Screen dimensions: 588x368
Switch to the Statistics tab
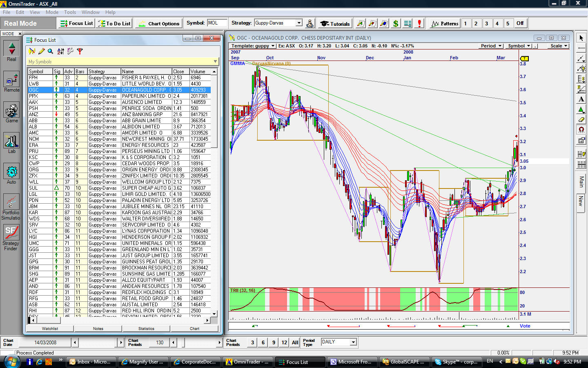click(x=146, y=328)
